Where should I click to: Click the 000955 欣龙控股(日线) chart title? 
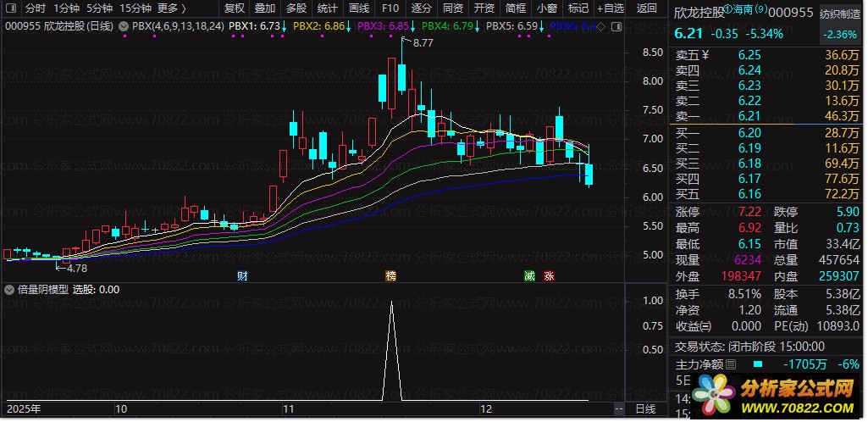coord(59,26)
